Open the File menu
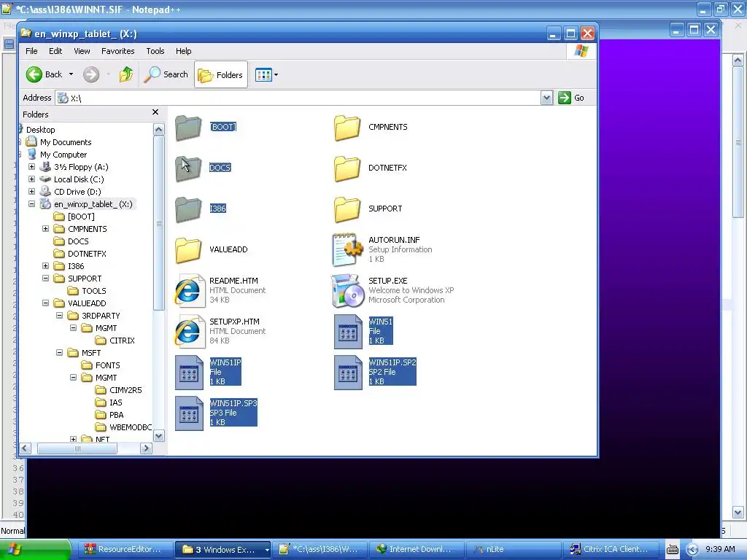Viewport: 747px width, 560px height. coord(31,51)
